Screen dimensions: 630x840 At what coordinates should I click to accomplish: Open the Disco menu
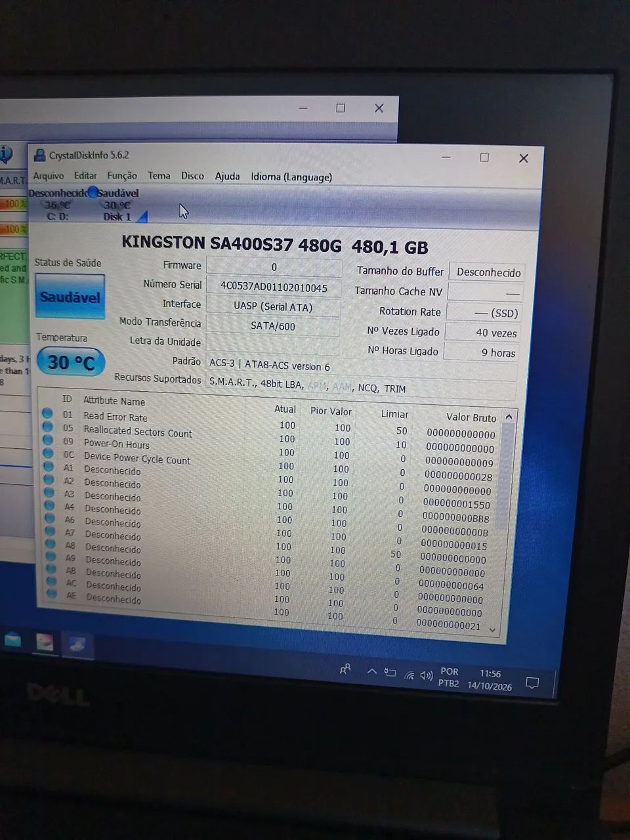click(192, 176)
